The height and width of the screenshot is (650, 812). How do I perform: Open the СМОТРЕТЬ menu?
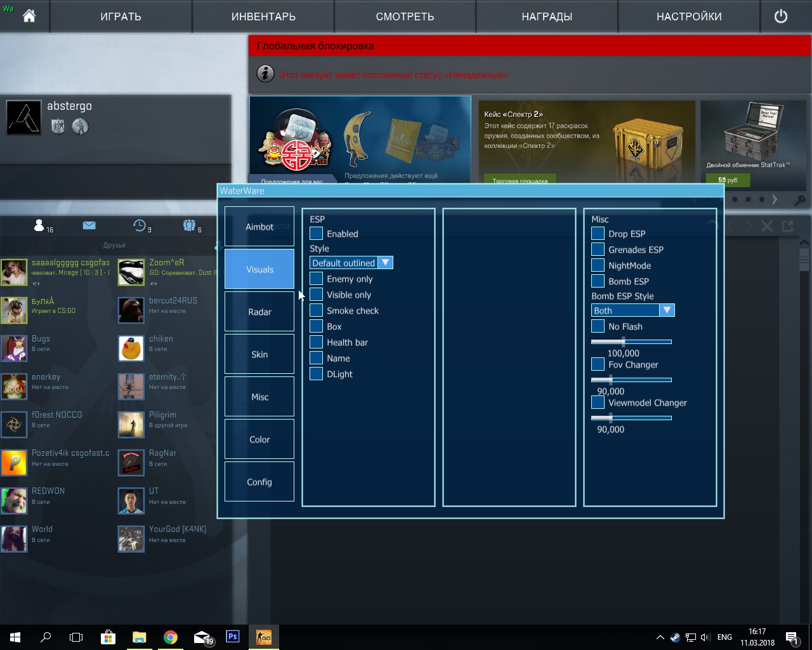[x=405, y=17]
